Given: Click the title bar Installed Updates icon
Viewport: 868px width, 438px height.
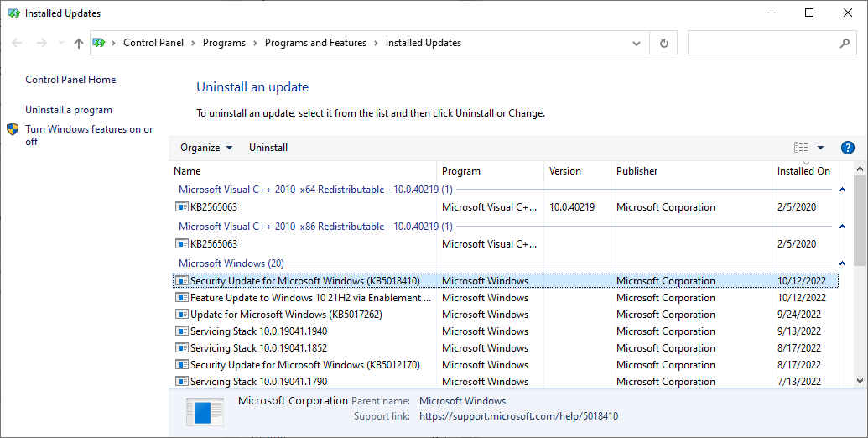Looking at the screenshot, I should click(14, 13).
